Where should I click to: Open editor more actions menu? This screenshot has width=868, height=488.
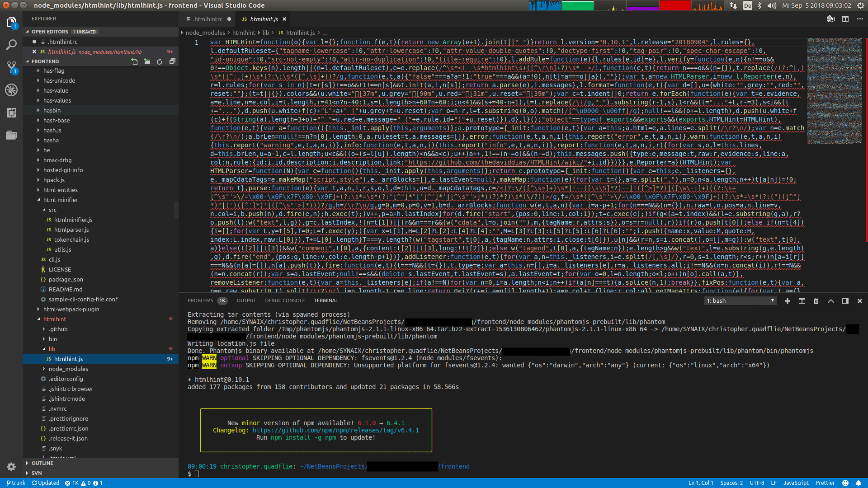point(859,19)
